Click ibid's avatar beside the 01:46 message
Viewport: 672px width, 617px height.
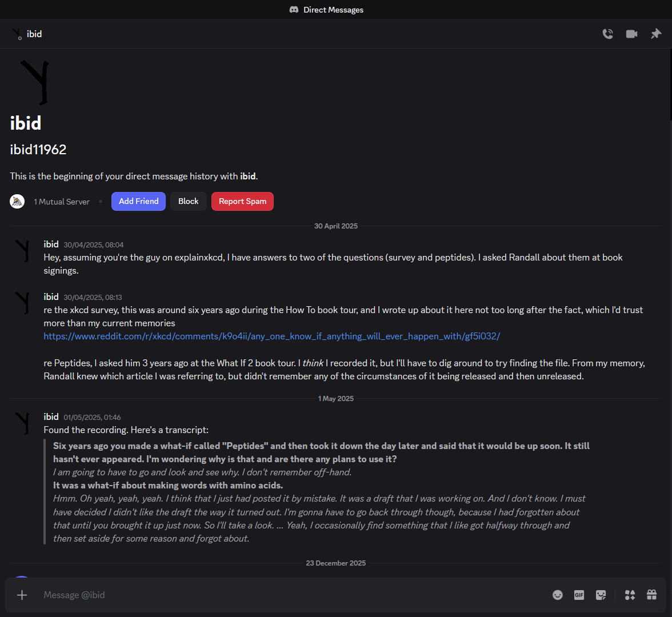23,423
